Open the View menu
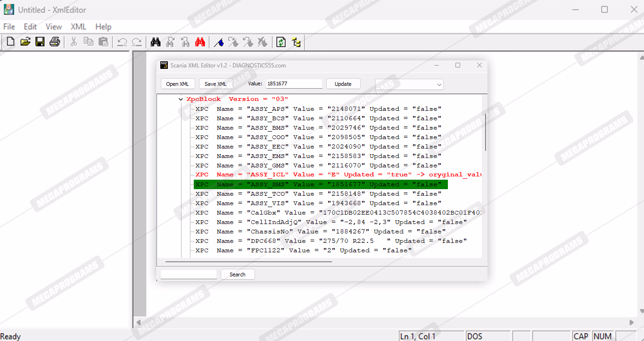This screenshot has width=644, height=341. tap(54, 27)
